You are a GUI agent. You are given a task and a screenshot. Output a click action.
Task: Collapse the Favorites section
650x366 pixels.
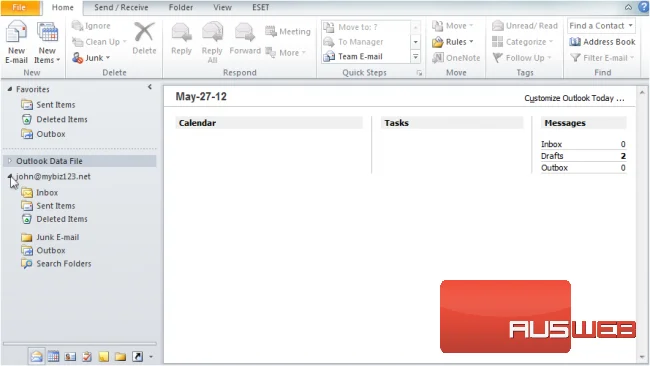[10, 89]
